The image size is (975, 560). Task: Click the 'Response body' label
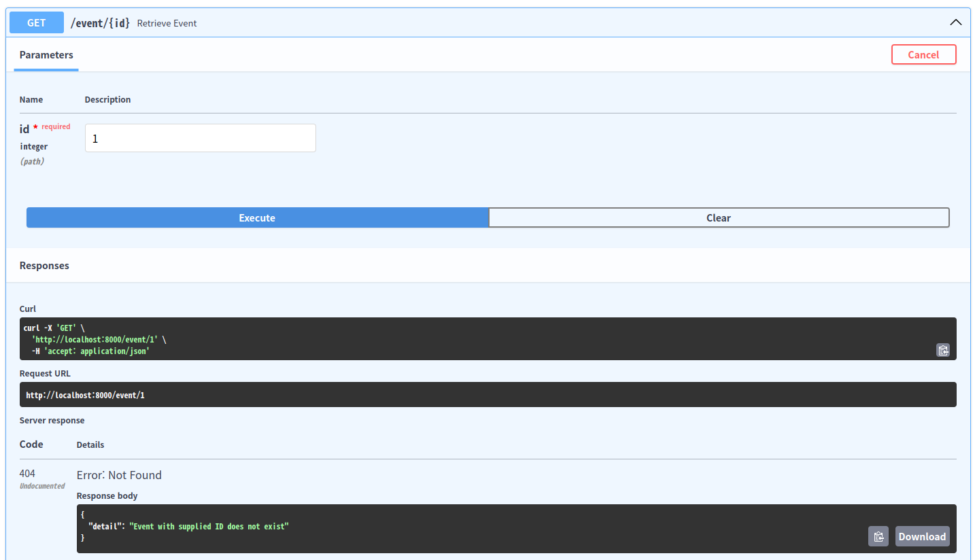(107, 495)
